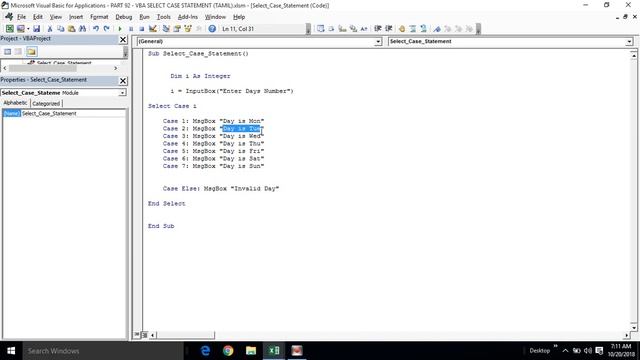Open Find with the binoculars icon
640x360 pixels.
[x=82, y=29]
